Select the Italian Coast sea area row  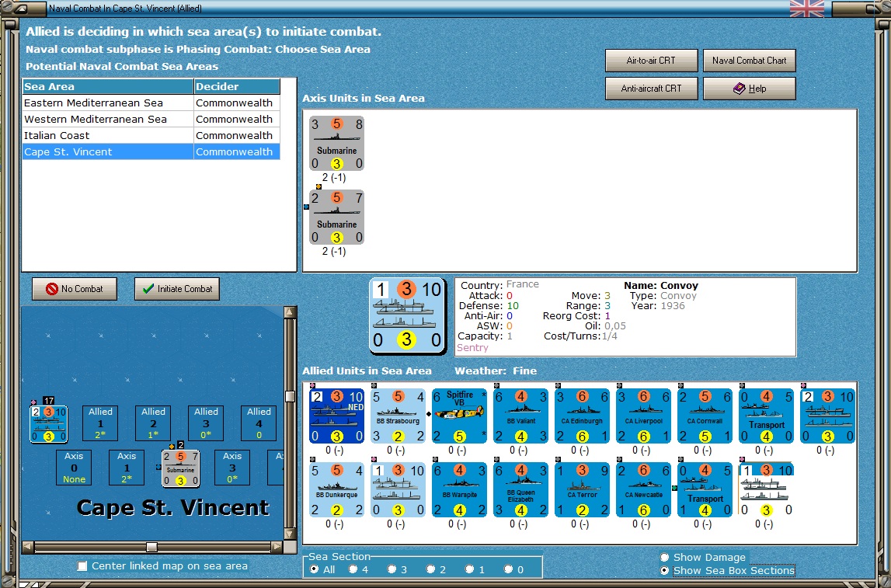click(151, 136)
